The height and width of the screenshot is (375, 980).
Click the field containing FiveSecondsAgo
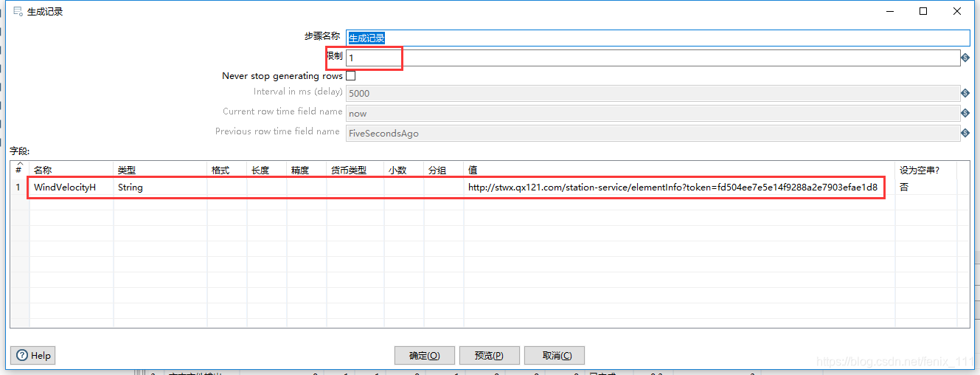coord(653,134)
